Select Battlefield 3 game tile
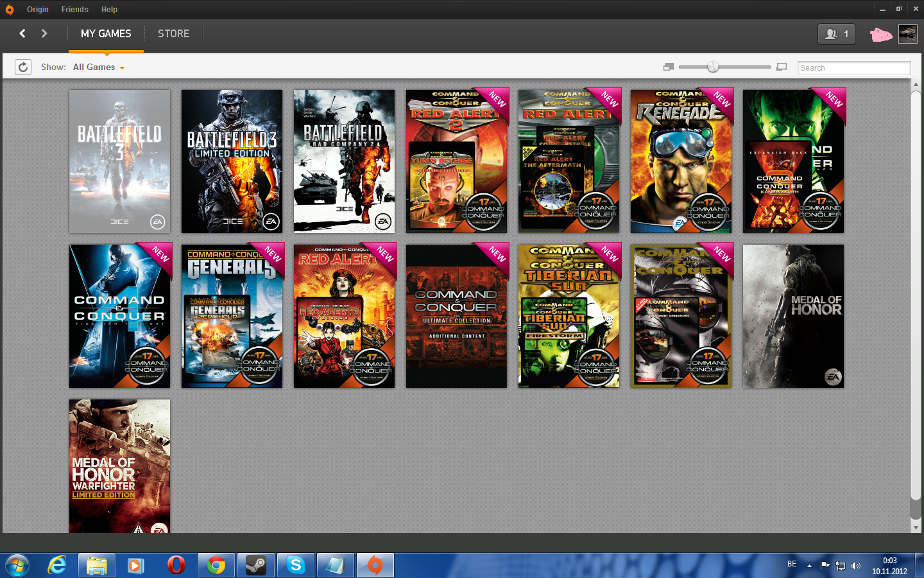Screen dimensions: 924x578 [x=119, y=161]
